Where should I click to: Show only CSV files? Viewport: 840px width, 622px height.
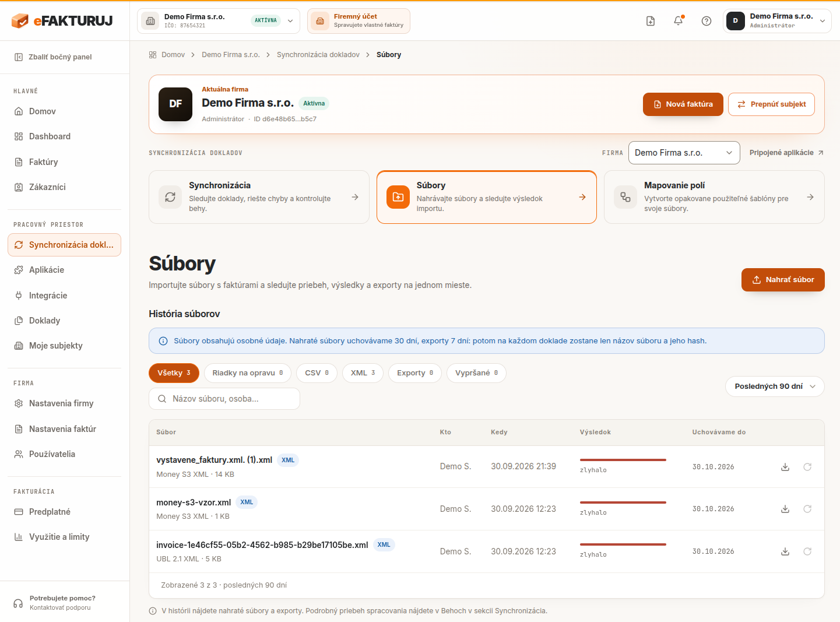coord(317,373)
